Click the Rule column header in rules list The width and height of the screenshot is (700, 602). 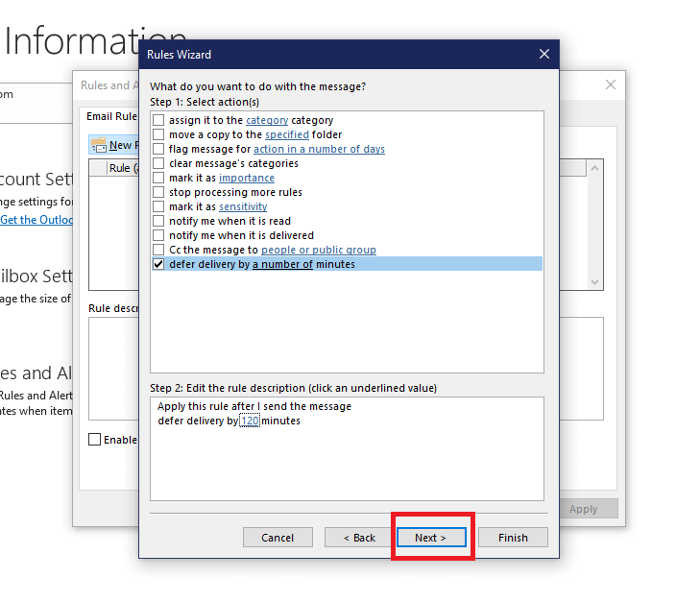click(123, 168)
